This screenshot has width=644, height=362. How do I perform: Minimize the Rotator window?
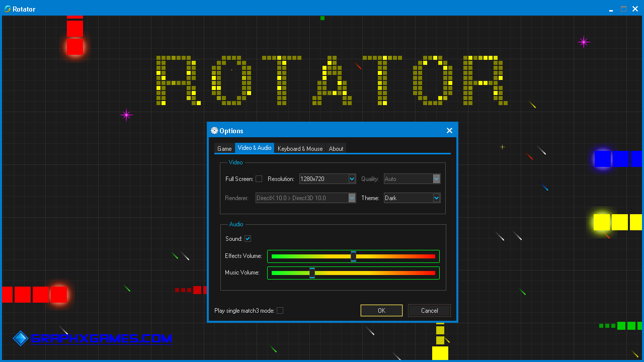(611, 9)
